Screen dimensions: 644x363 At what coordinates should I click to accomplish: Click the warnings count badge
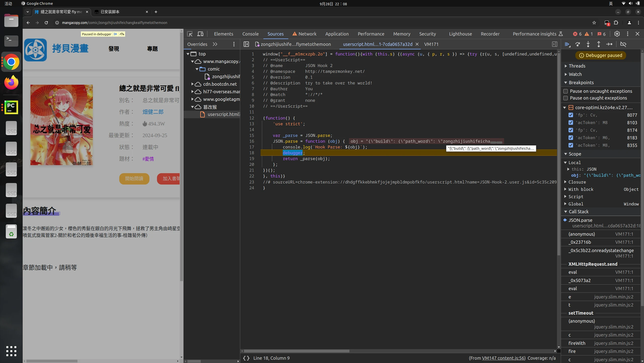click(x=588, y=34)
